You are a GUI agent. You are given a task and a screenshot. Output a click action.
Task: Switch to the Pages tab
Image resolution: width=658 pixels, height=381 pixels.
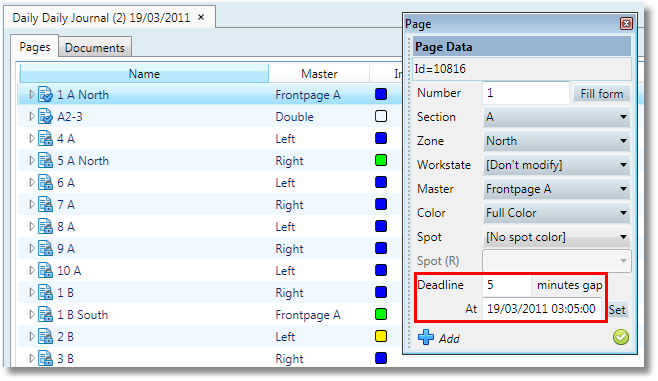[35, 47]
